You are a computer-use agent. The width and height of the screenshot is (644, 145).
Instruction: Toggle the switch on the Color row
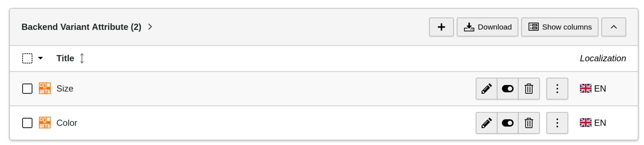(508, 123)
